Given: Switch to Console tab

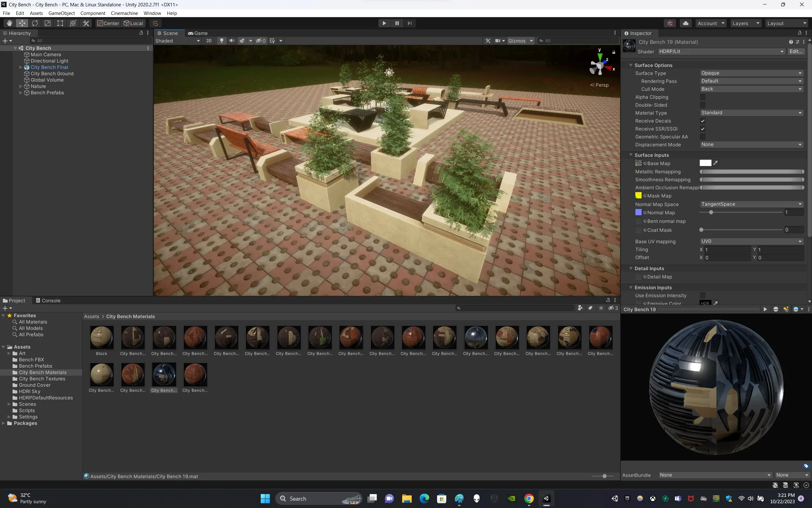Looking at the screenshot, I should (48, 300).
